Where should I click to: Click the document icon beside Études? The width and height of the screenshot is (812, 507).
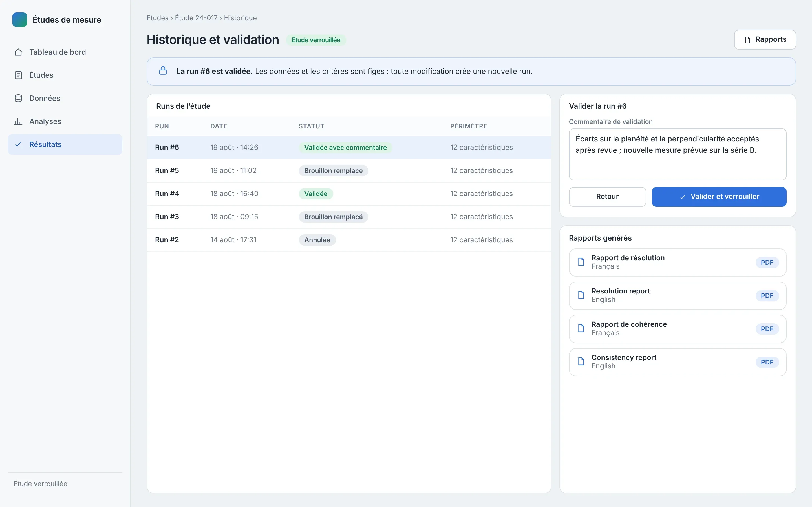[18, 75]
